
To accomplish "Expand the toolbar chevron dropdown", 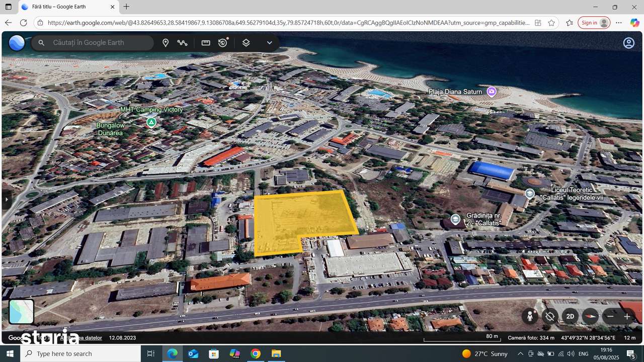I will [x=269, y=43].
